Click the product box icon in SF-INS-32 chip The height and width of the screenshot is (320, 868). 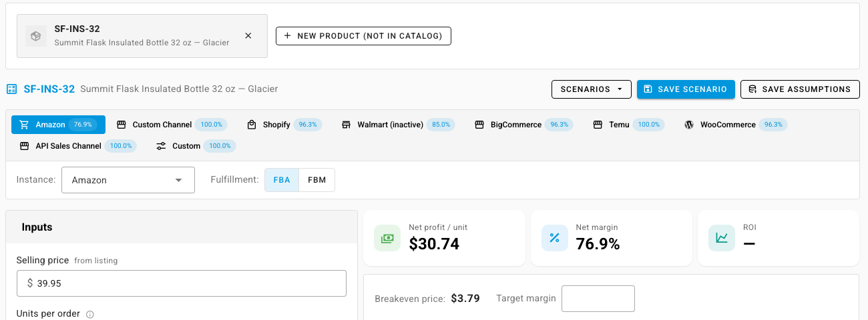click(36, 36)
